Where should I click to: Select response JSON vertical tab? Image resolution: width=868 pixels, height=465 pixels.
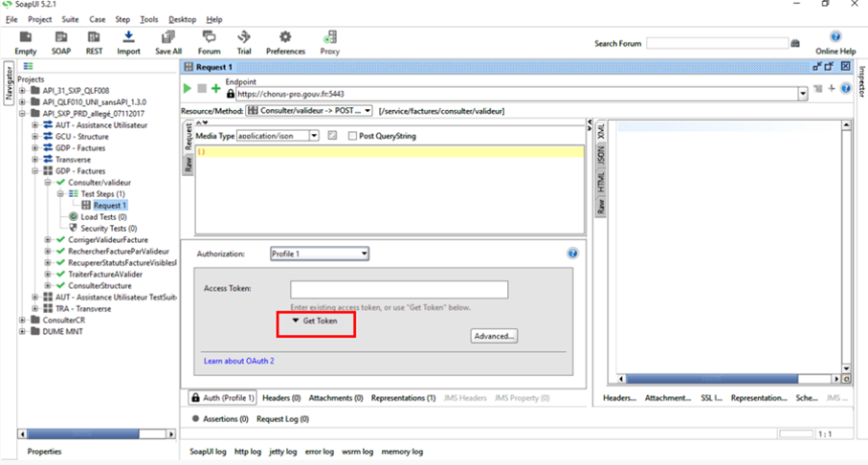pyautogui.click(x=601, y=155)
